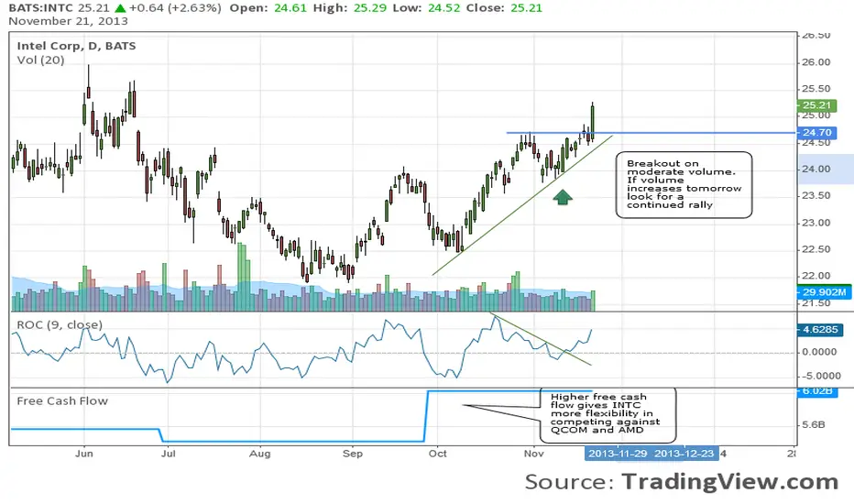
Task: Click the descending trendline in ROC pane
Action: click(541, 339)
